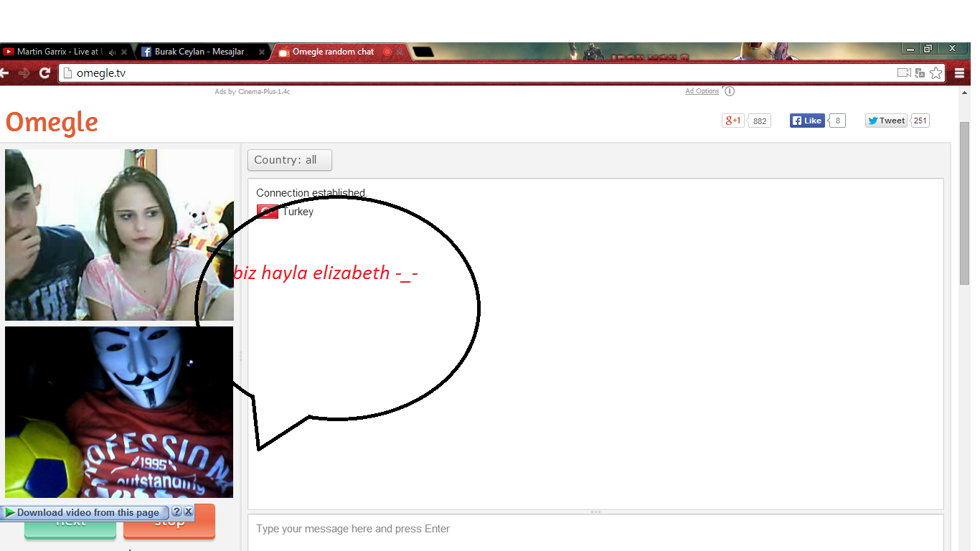The width and height of the screenshot is (980, 551).
Task: Click the Omegle logo heading
Action: pyautogui.click(x=52, y=122)
